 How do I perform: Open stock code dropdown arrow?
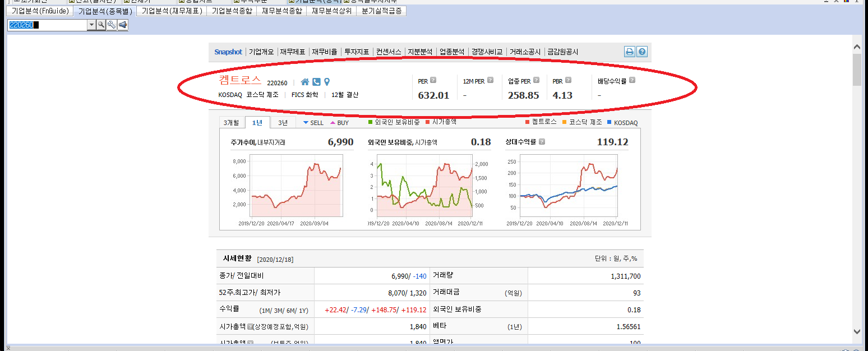coord(91,25)
